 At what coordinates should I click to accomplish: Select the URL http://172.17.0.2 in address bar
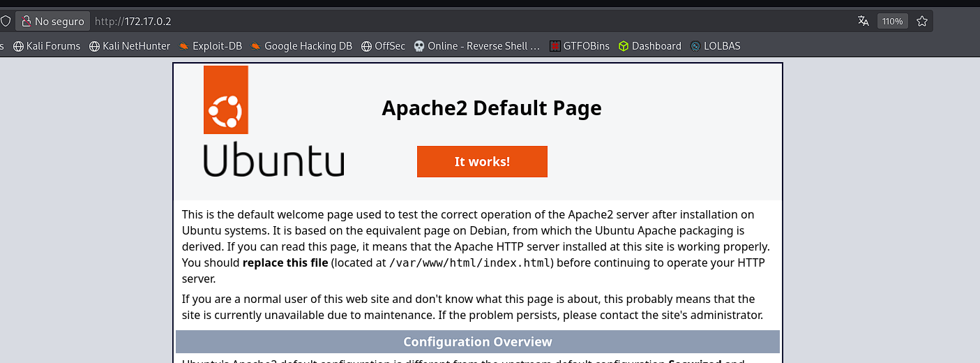click(x=133, y=22)
